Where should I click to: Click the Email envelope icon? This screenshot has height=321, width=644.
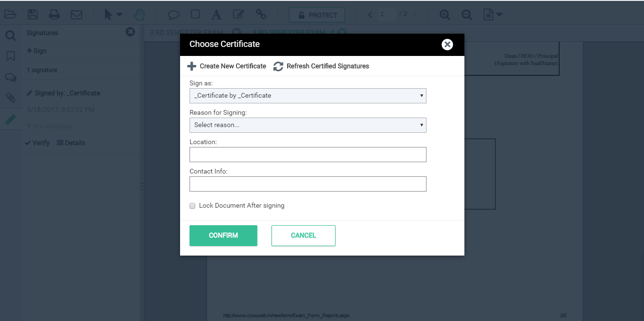click(x=76, y=15)
